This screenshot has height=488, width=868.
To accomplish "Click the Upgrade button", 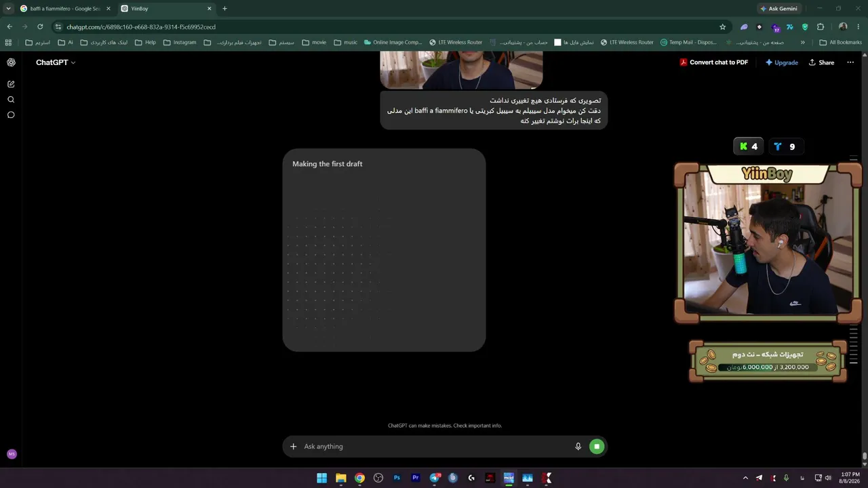I will coord(782,62).
